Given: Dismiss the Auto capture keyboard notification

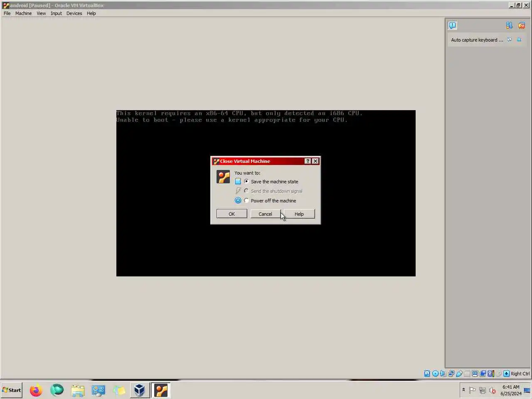Looking at the screenshot, I should (519, 40).
